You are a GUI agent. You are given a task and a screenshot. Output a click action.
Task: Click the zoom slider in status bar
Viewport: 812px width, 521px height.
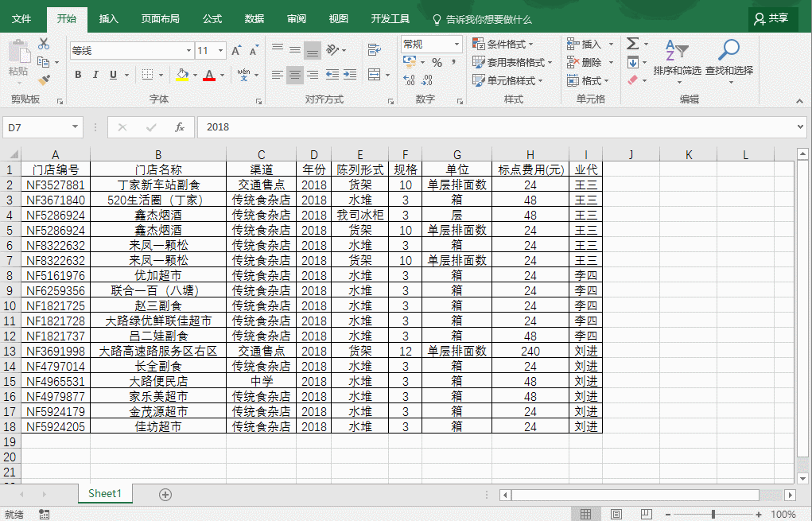pyautogui.click(x=713, y=515)
